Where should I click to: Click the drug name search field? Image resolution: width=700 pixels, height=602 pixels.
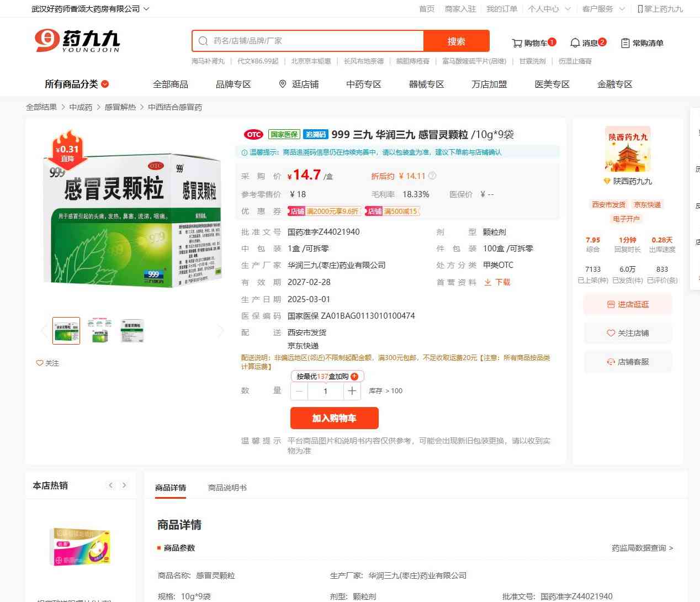coord(315,41)
